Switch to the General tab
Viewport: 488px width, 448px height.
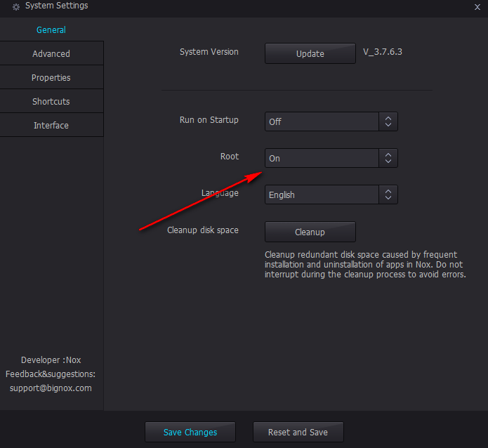click(51, 30)
